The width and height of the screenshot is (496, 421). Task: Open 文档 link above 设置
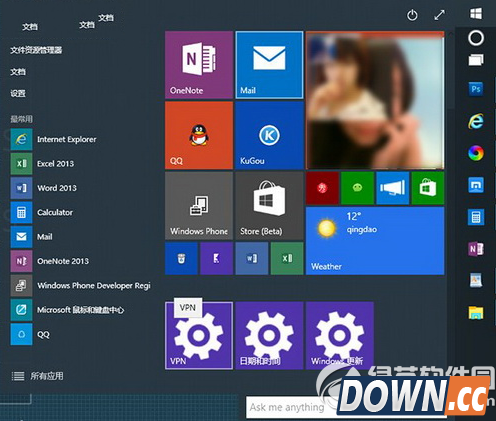click(18, 72)
